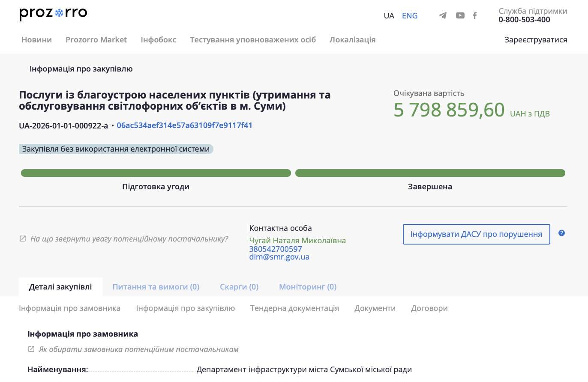This screenshot has width=588, height=382.
Task: Click external link icon beside 'Як обирати замовника'
Action: pyautogui.click(x=31, y=349)
